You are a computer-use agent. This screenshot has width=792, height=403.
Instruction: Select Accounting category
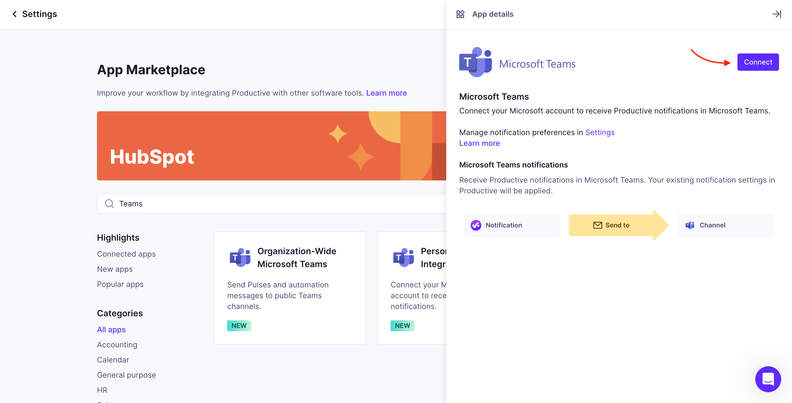pyautogui.click(x=117, y=345)
